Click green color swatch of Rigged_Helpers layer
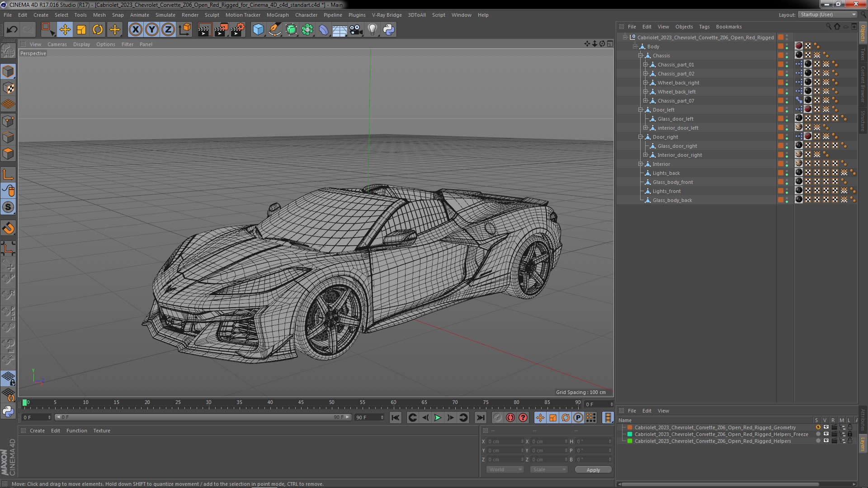 coord(629,441)
